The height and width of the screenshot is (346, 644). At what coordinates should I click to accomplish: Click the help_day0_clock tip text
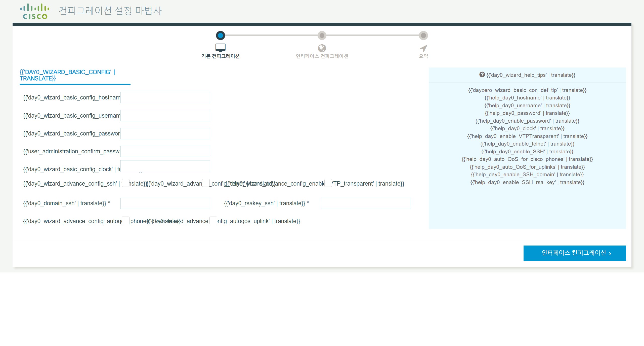pos(527,128)
